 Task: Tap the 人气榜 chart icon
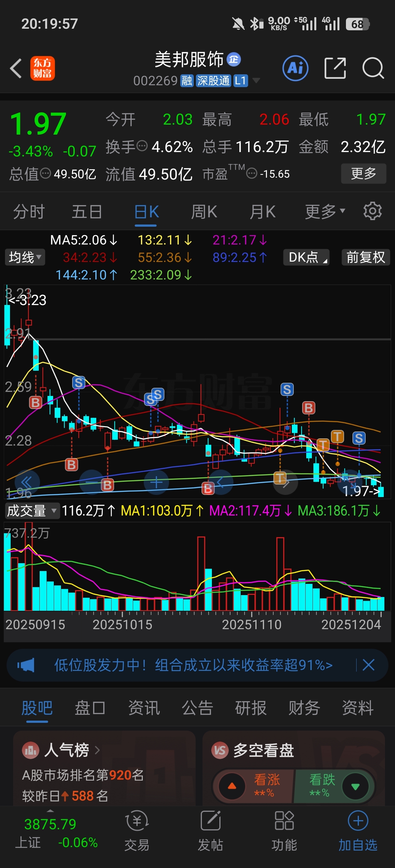[x=31, y=750]
